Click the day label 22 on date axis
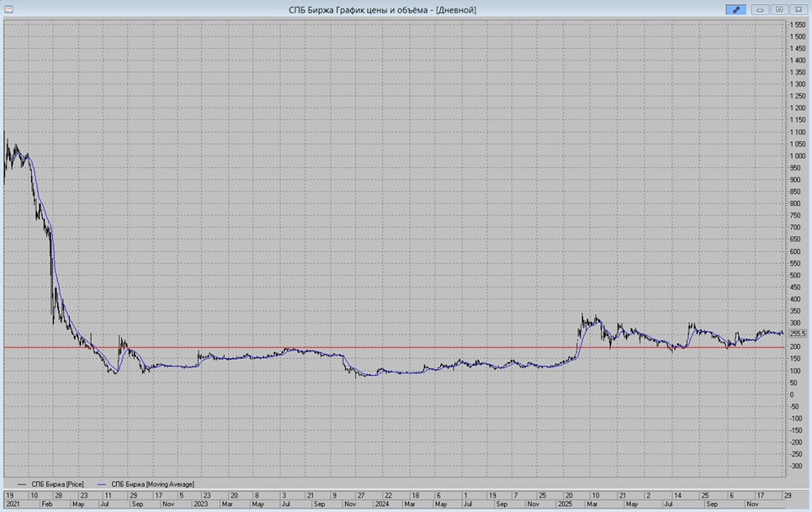This screenshot has width=812, height=512. click(388, 496)
